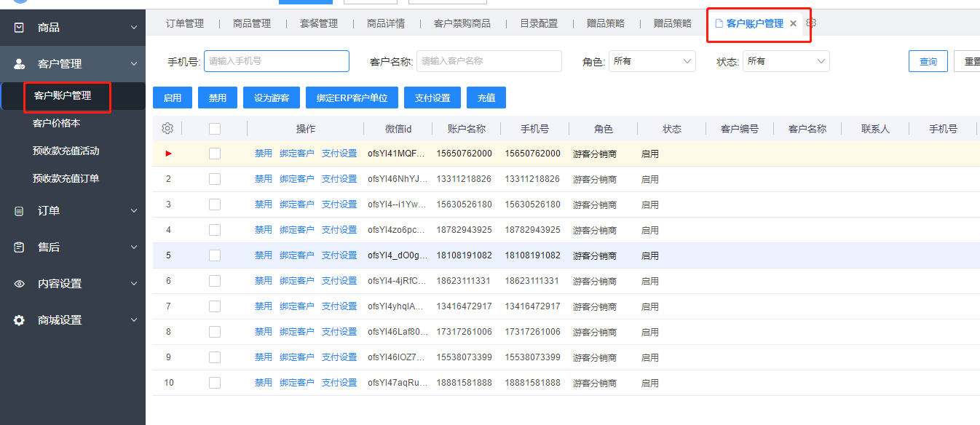Click the 客户管理 user icon in sidebar
The width and height of the screenshot is (980, 425).
click(x=20, y=64)
